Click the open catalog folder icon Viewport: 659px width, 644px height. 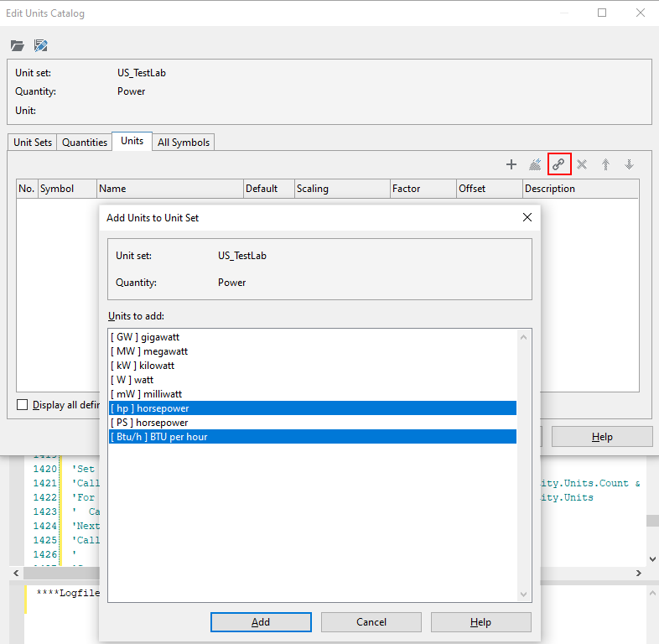click(18, 45)
